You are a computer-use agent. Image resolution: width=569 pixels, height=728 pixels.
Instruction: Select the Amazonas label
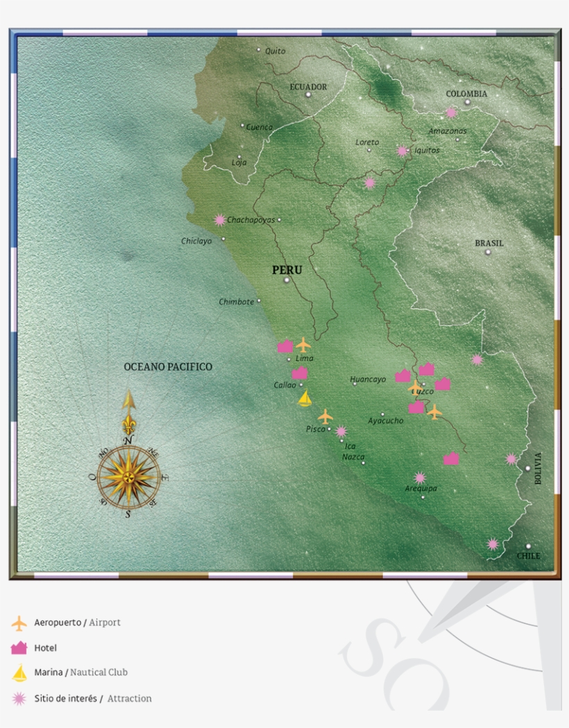[x=448, y=131]
